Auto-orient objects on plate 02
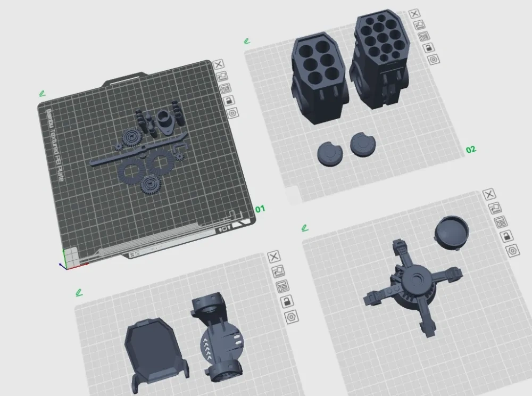This screenshot has width=532, height=396. pos(419,25)
